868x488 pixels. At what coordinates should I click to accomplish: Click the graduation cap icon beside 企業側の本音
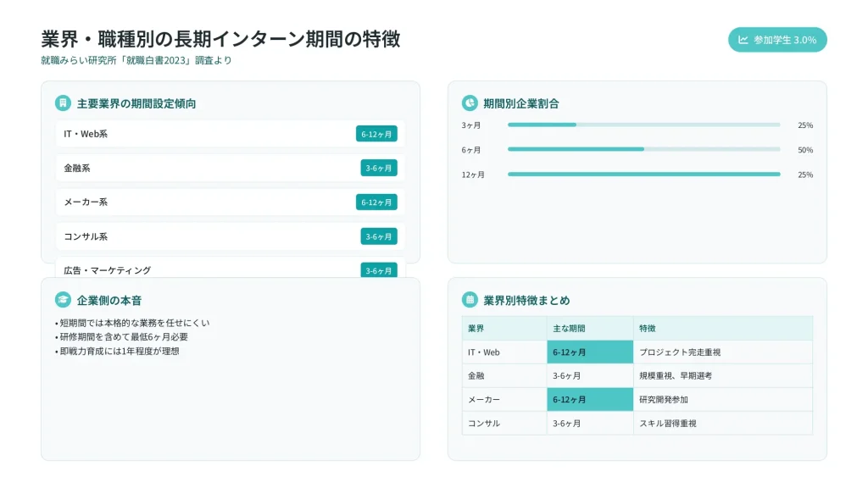point(63,300)
